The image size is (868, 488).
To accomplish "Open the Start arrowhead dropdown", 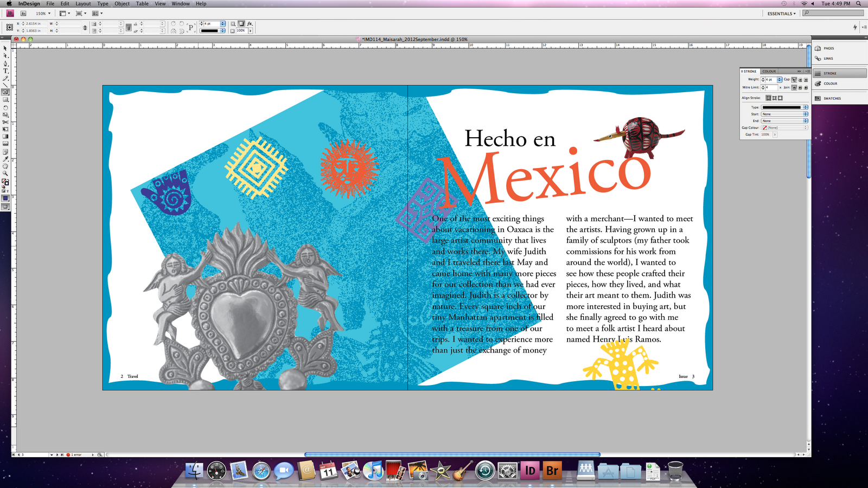I will pyautogui.click(x=785, y=114).
